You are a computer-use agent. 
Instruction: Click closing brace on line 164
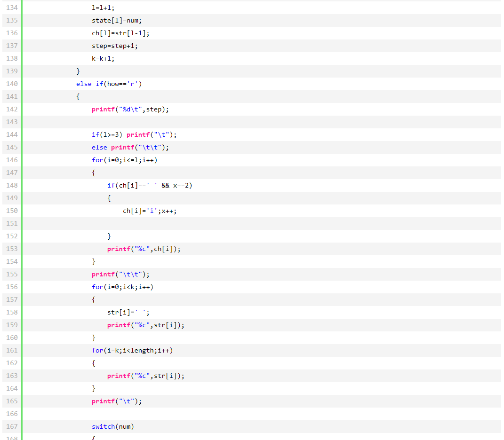pyautogui.click(x=94, y=389)
